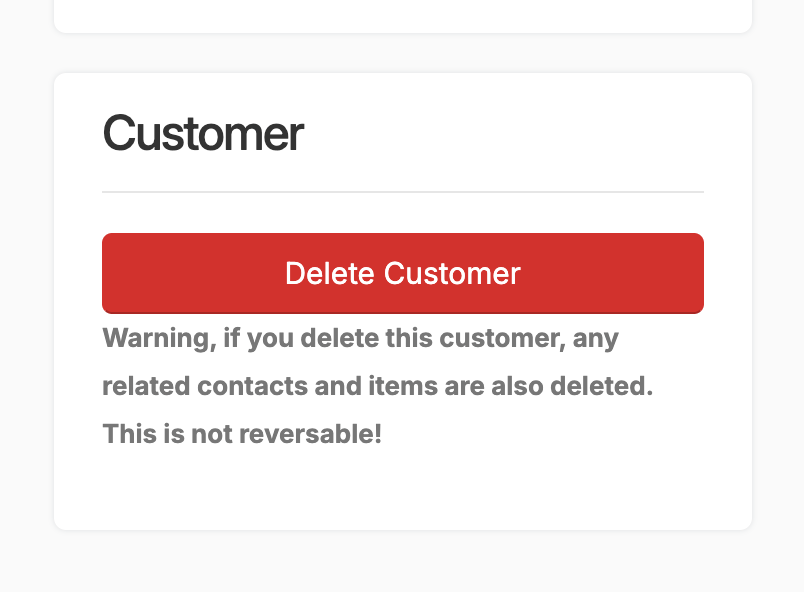This screenshot has height=592, width=804.
Task: Click the partially visible card at top
Action: click(402, 15)
